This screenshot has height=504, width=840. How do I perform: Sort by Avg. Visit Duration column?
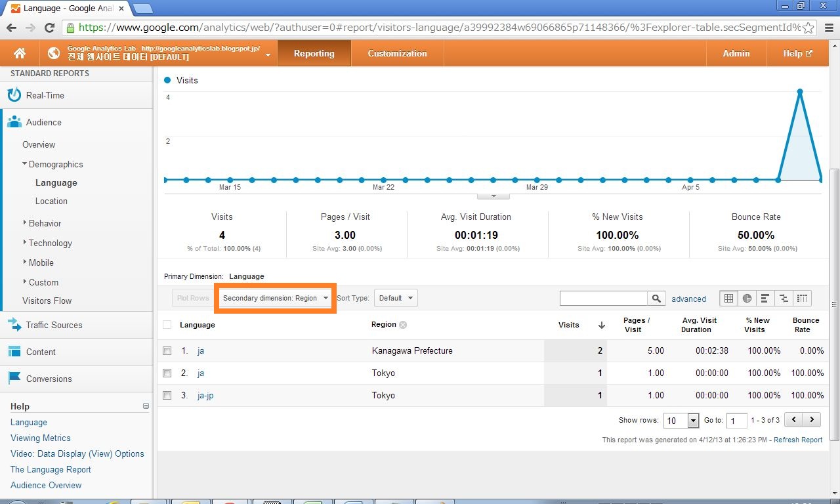699,325
